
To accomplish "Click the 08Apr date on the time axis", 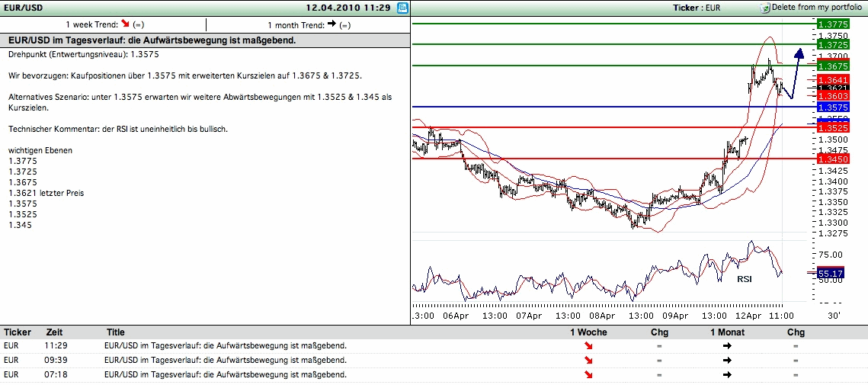I will [x=601, y=316].
